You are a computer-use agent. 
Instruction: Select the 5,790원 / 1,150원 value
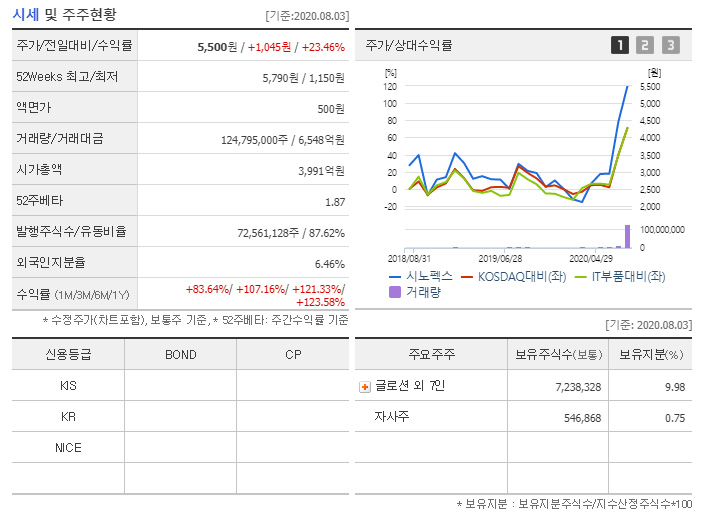[x=304, y=78]
